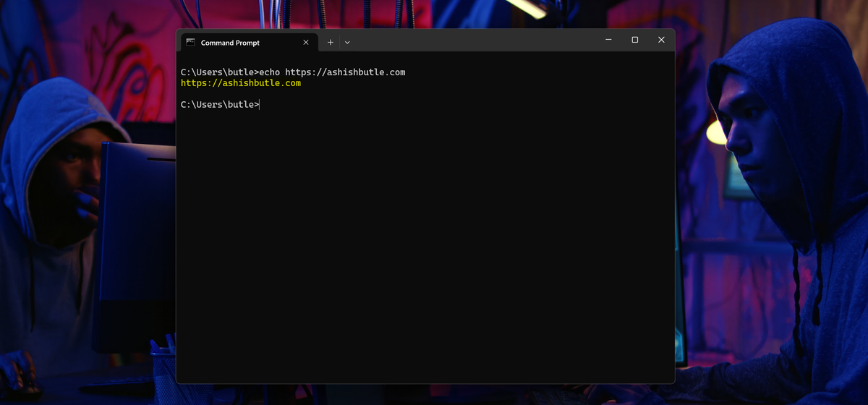The width and height of the screenshot is (868, 405).
Task: Minimize the terminal window
Action: tap(608, 40)
